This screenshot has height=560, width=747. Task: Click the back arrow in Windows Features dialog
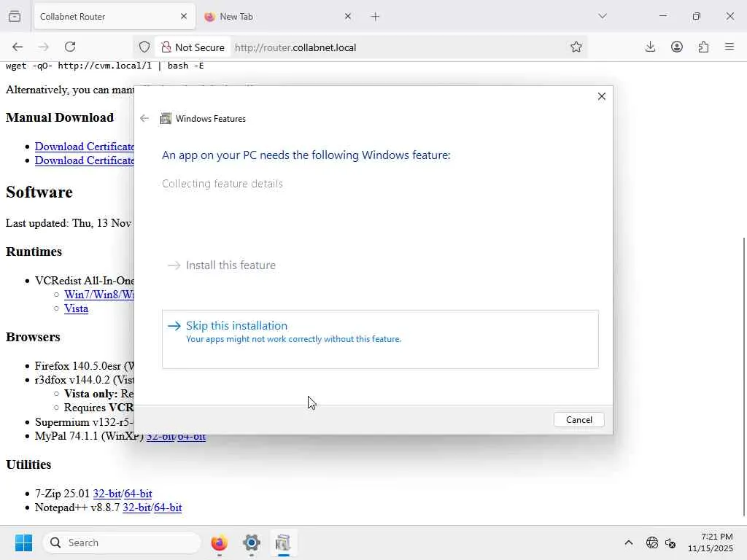click(x=144, y=119)
